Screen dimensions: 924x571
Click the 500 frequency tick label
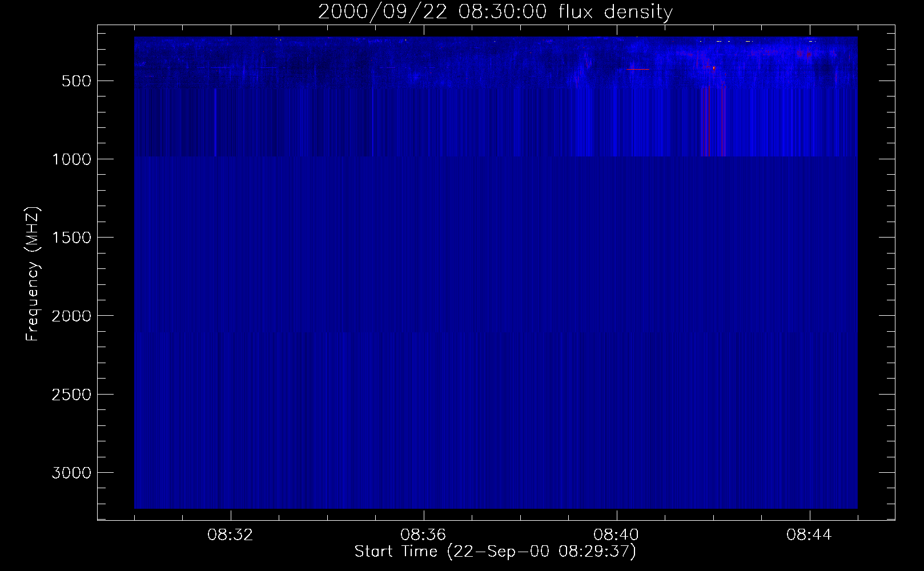[77, 81]
